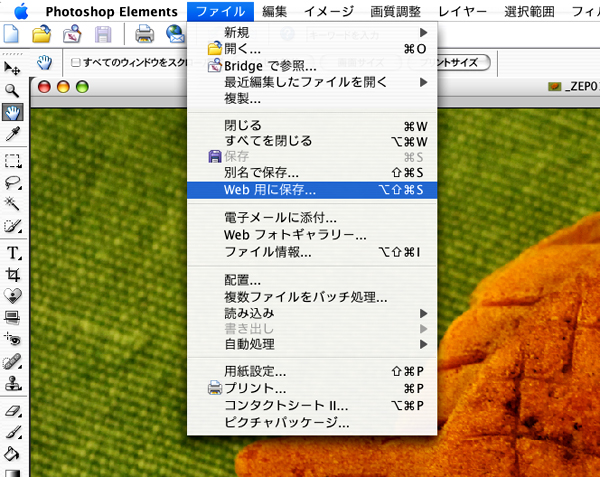Open the レイヤー menu
This screenshot has height=477, width=600.
[462, 11]
